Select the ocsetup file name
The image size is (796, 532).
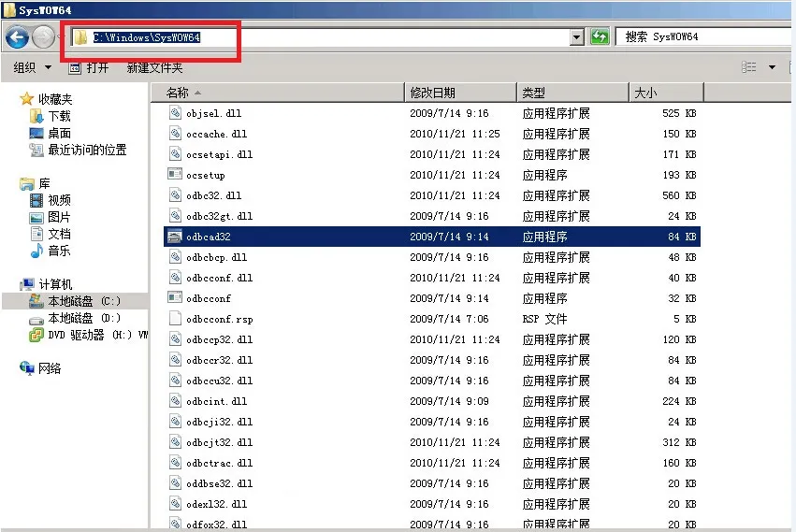pyautogui.click(x=205, y=175)
